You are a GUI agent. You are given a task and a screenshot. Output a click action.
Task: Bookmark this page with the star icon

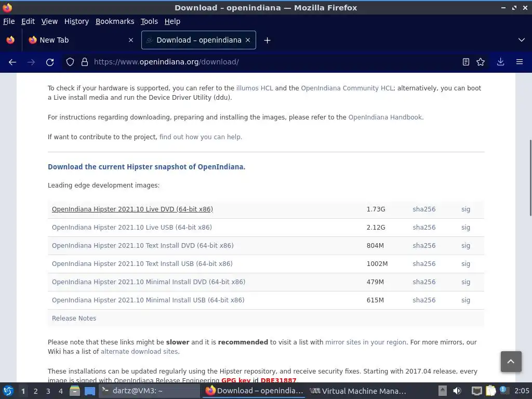(481, 62)
